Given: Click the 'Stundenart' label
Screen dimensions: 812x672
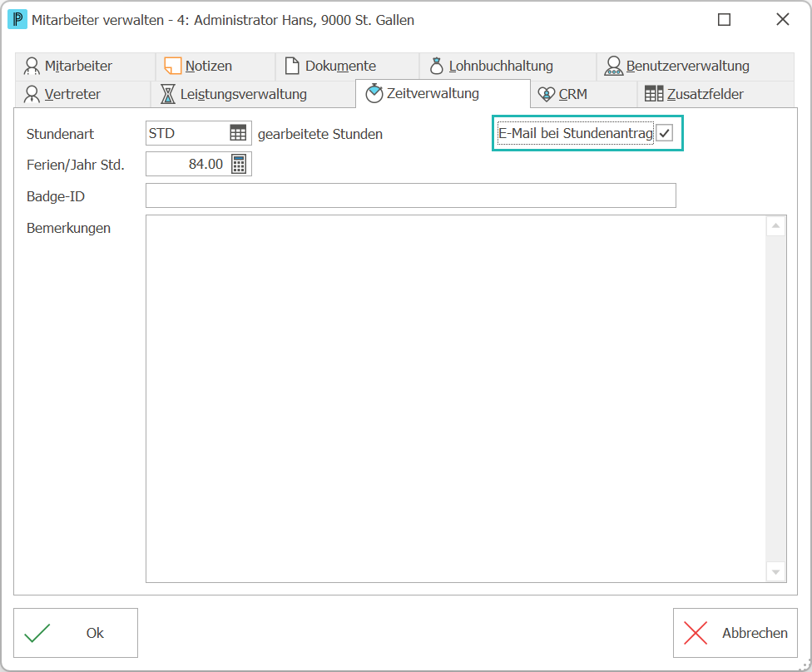Looking at the screenshot, I should (60, 134).
